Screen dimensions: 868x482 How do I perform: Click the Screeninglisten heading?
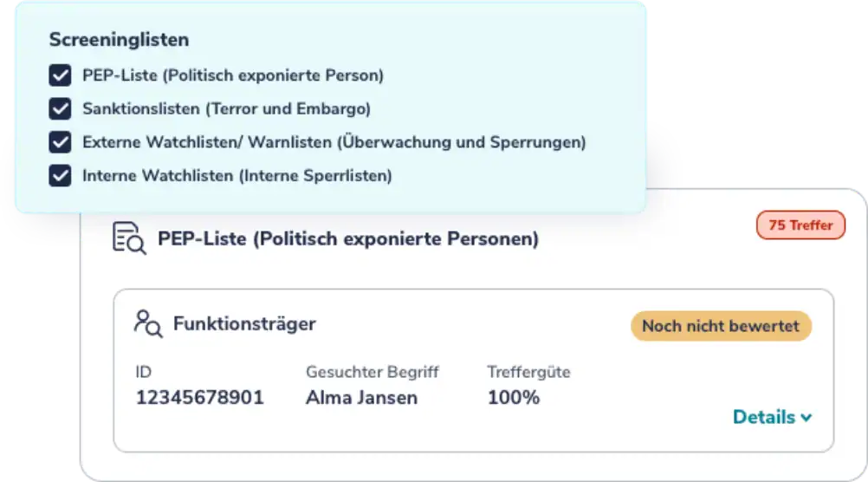[x=119, y=39]
